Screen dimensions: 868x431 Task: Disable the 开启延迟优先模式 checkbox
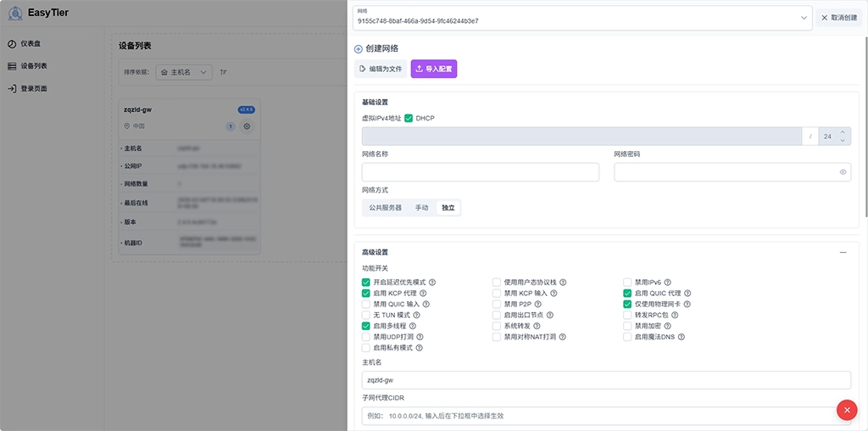click(x=366, y=283)
